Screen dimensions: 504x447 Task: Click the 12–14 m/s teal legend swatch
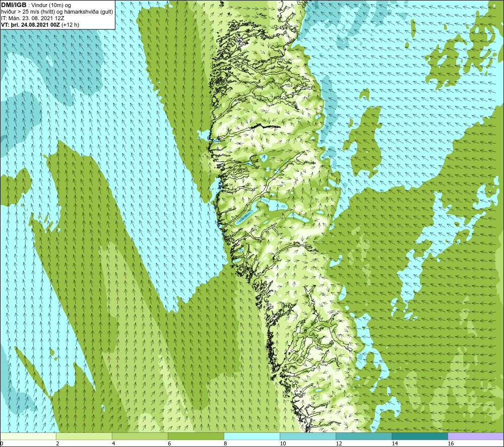pos(364,436)
